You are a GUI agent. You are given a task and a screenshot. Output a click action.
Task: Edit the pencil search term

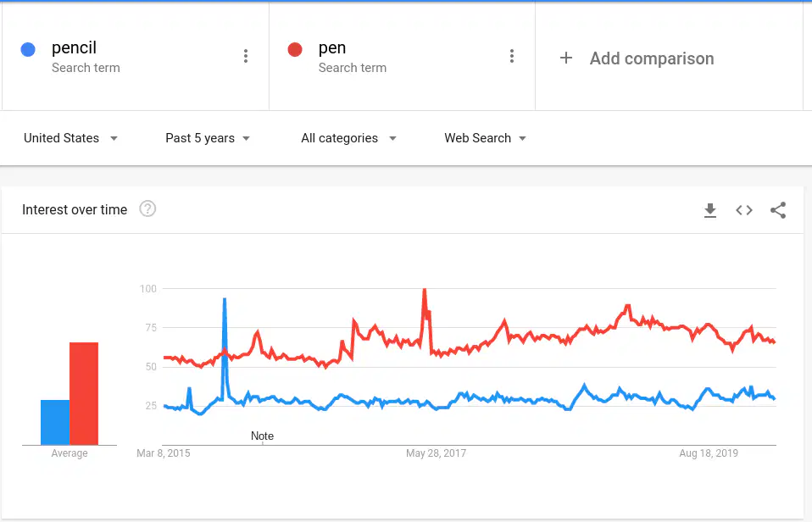click(x=74, y=47)
